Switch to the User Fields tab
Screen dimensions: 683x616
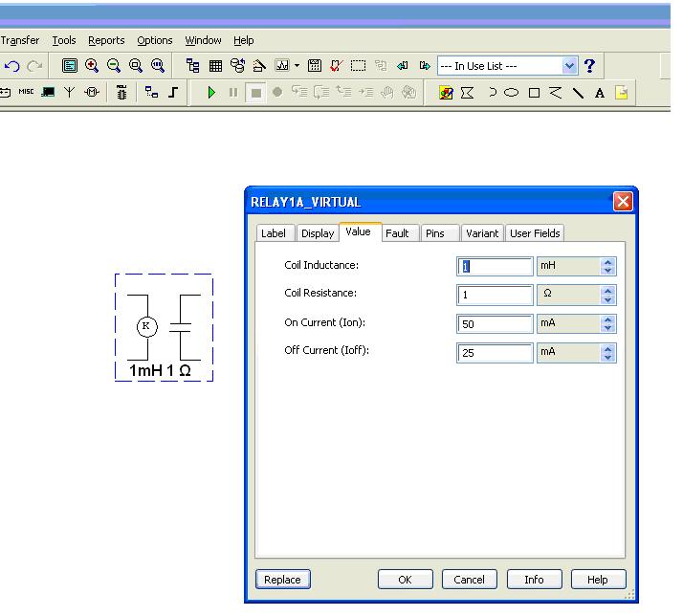point(535,233)
